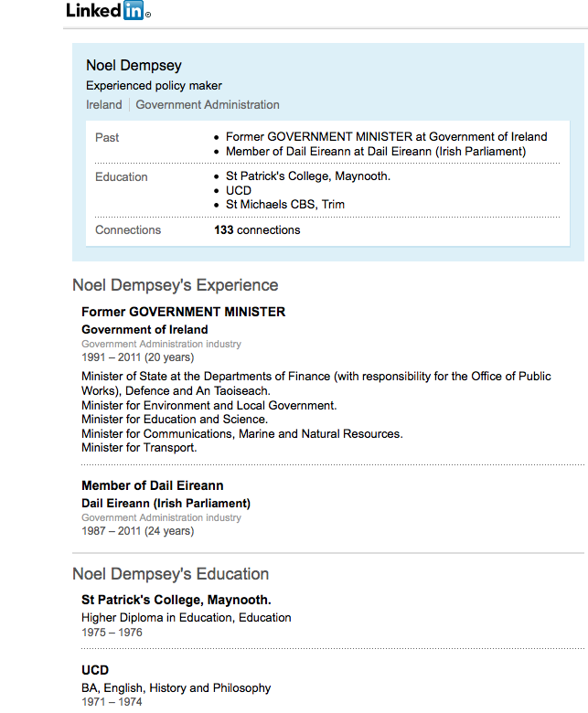588x713 pixels.
Task: Click UCD in the summary education list
Action: [239, 190]
